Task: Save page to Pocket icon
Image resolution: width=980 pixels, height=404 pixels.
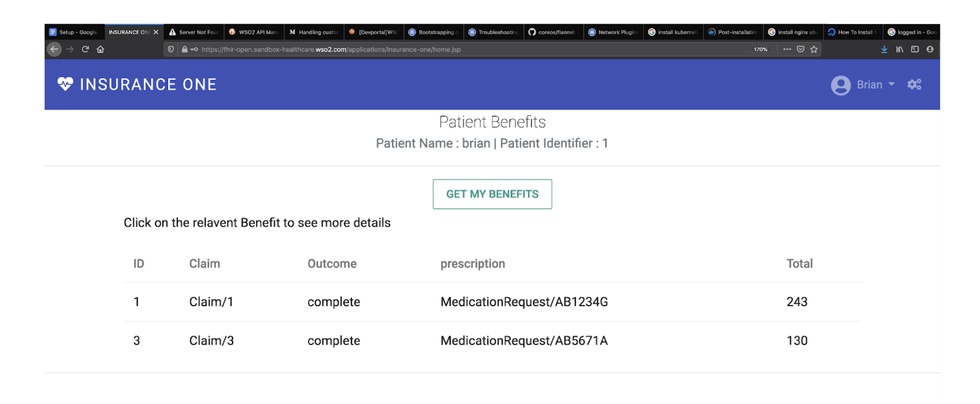Action: coord(800,49)
